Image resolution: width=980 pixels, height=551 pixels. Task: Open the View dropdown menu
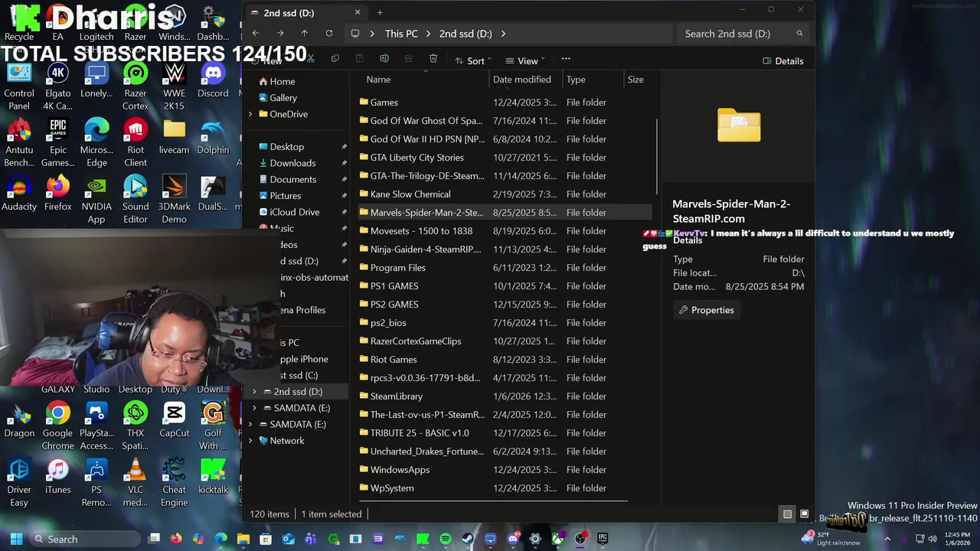pyautogui.click(x=524, y=60)
